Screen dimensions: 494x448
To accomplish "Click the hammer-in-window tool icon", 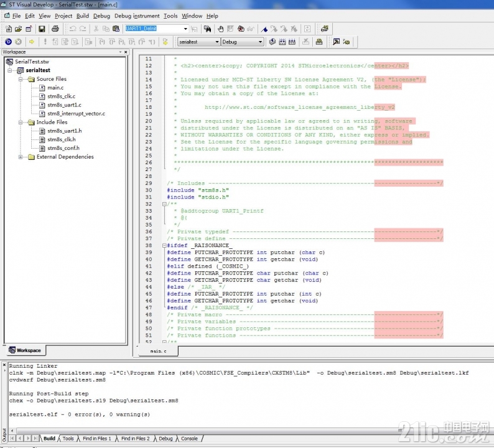I will [337, 42].
